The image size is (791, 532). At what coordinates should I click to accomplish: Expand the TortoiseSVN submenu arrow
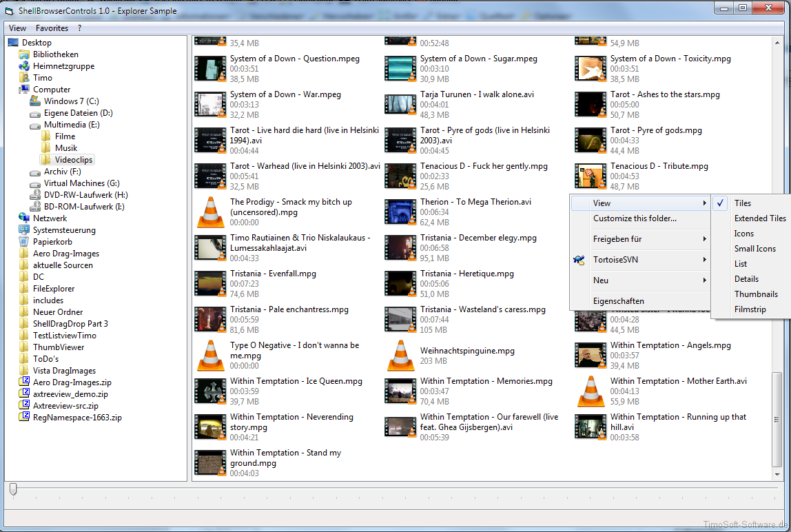tap(704, 259)
